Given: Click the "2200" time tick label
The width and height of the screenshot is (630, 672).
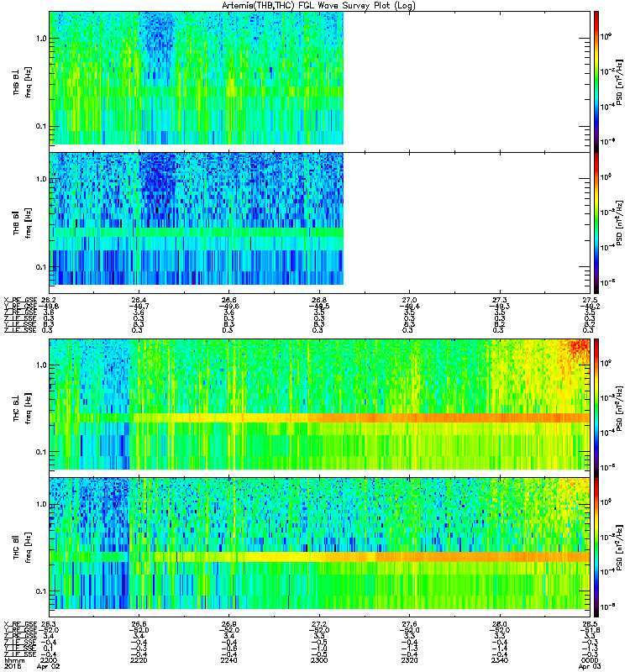Looking at the screenshot, I should pos(49,660).
